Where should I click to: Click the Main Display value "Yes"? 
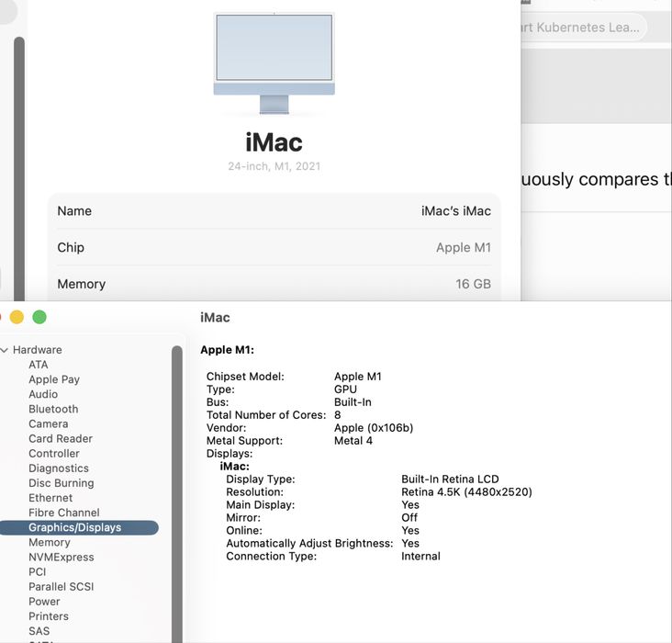(x=410, y=505)
